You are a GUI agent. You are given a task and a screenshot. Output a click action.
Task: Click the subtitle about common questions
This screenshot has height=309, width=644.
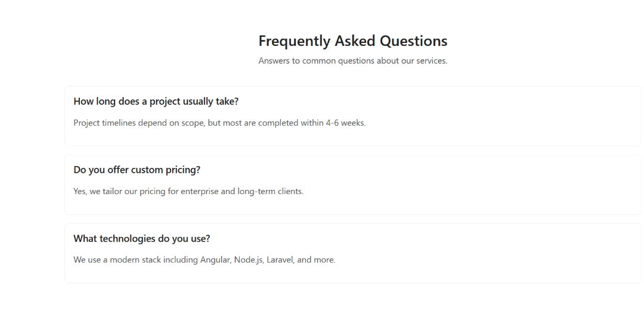click(x=353, y=61)
